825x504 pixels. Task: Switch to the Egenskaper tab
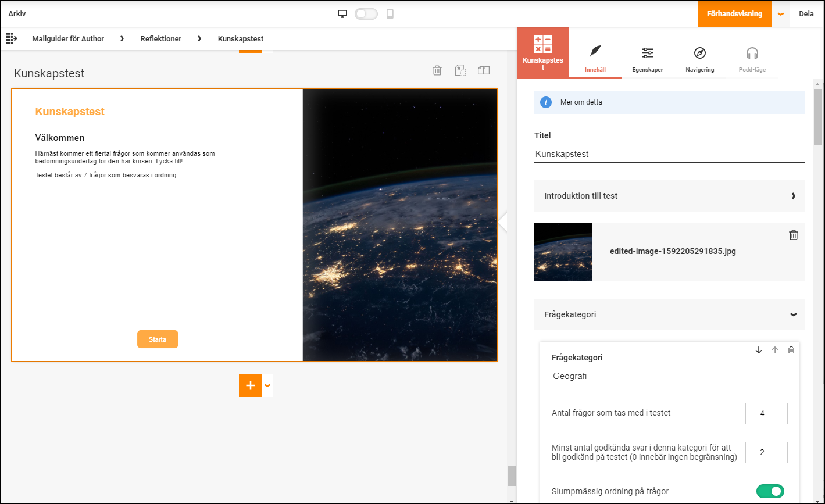click(648, 60)
